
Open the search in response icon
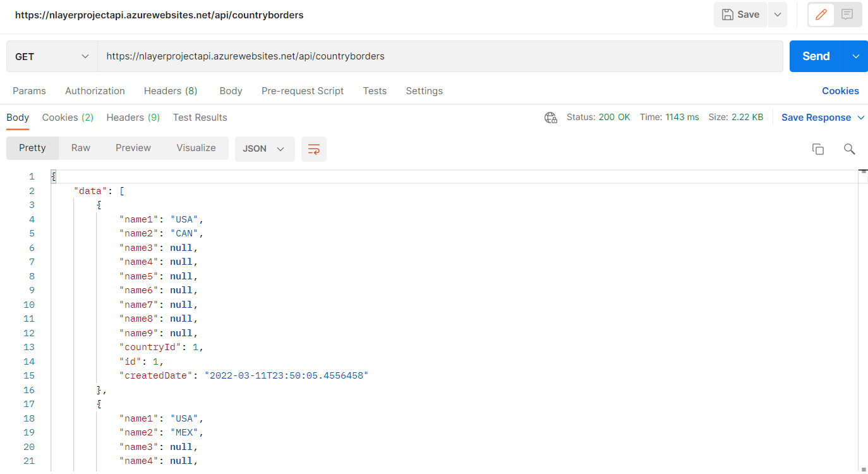tap(849, 149)
